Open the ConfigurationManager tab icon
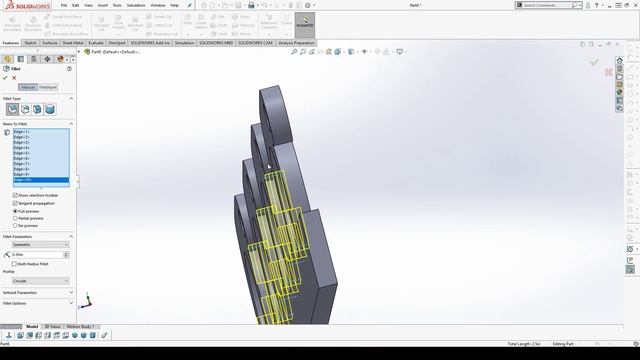This screenshot has width=640, height=360. coord(34,59)
